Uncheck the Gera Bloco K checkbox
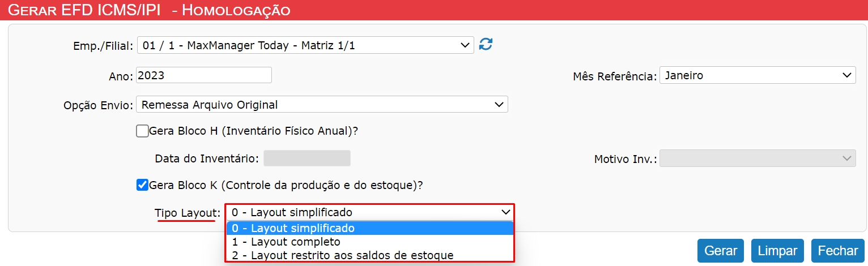The height and width of the screenshot is (266, 868). pyautogui.click(x=142, y=185)
